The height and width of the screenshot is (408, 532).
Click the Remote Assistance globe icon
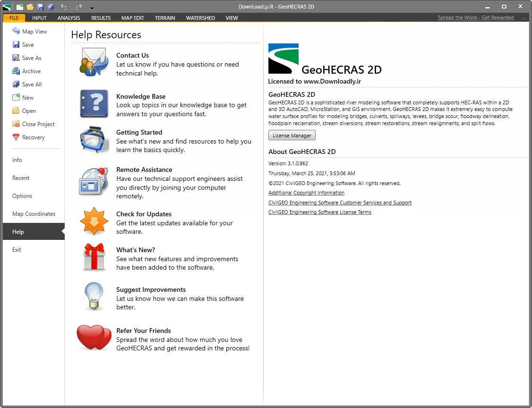pyautogui.click(x=94, y=181)
